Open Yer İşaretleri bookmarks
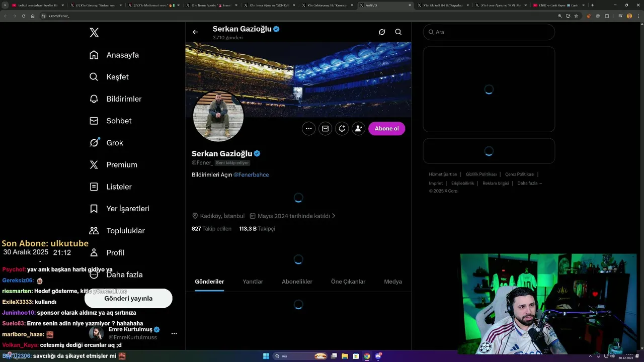The image size is (644, 362). pos(119,209)
